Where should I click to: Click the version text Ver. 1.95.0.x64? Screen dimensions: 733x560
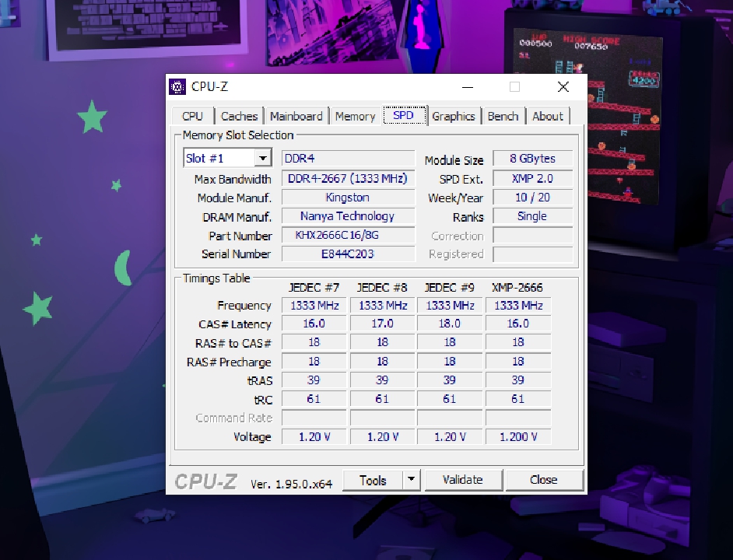[291, 484]
